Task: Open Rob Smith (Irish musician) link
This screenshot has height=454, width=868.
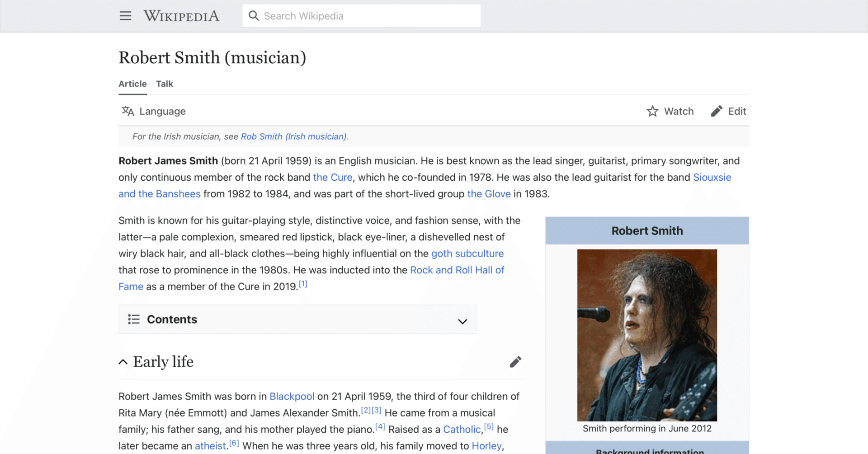Action: point(294,136)
